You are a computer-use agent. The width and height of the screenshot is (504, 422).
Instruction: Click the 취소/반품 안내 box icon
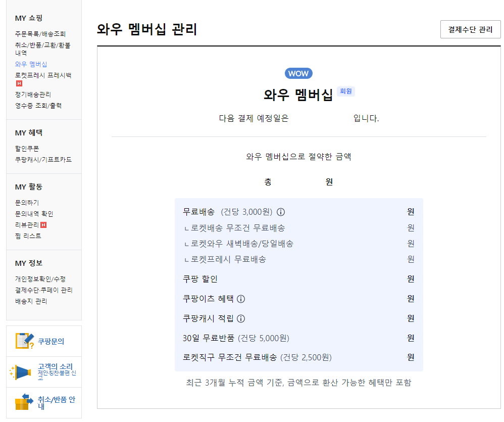[24, 402]
